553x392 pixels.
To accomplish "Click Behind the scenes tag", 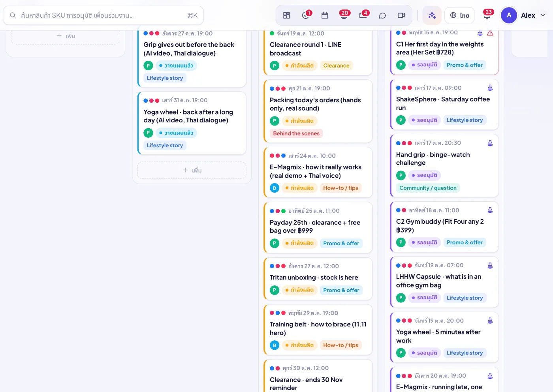I will [296, 133].
